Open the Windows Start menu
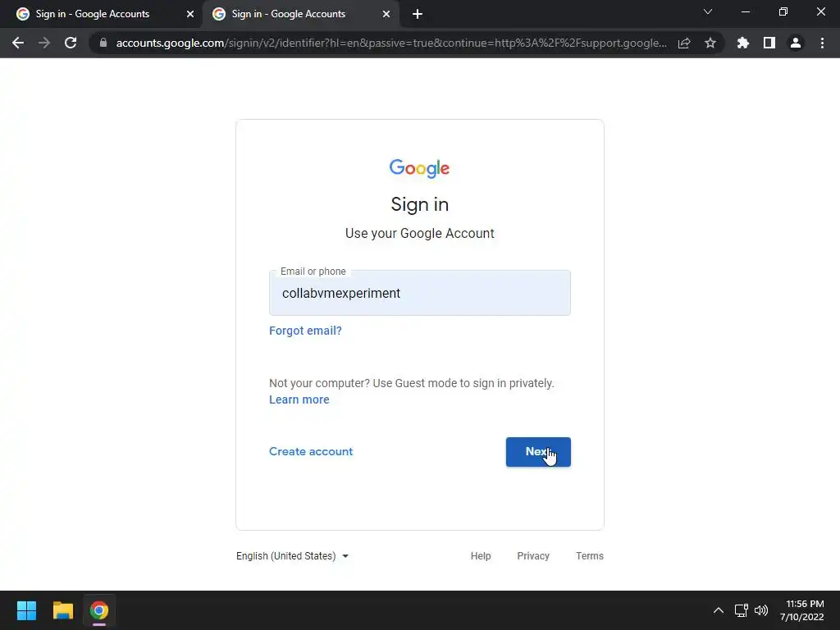840x630 pixels. coord(26,610)
